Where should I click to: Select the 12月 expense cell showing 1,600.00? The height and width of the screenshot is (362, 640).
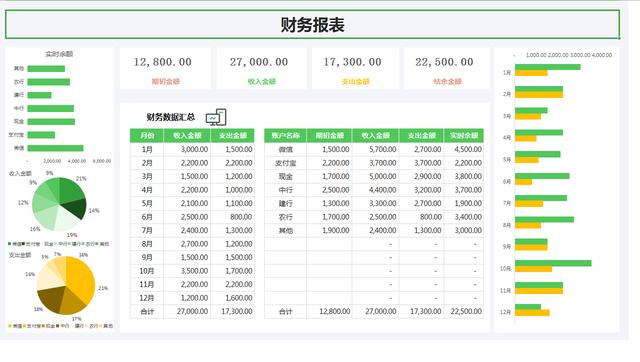[232, 298]
